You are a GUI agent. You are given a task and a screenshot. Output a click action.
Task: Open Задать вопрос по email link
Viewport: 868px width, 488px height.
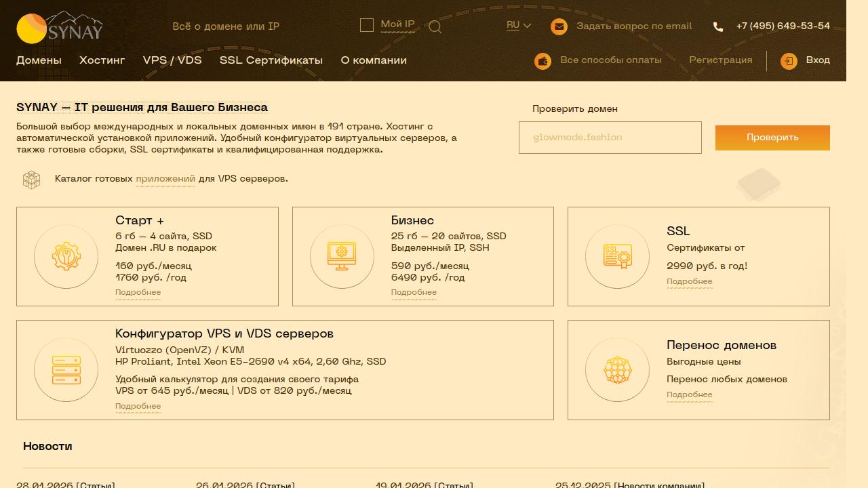(x=634, y=26)
